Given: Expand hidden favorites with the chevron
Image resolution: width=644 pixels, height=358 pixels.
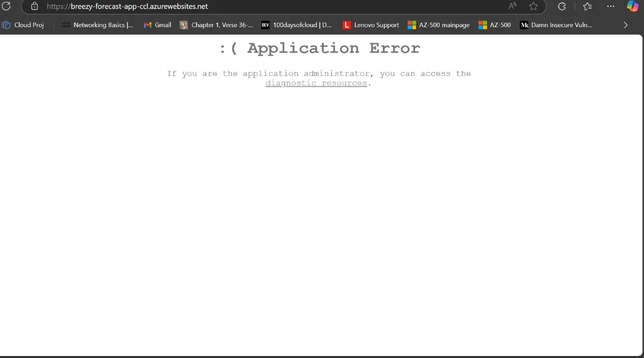Looking at the screenshot, I should (x=625, y=25).
